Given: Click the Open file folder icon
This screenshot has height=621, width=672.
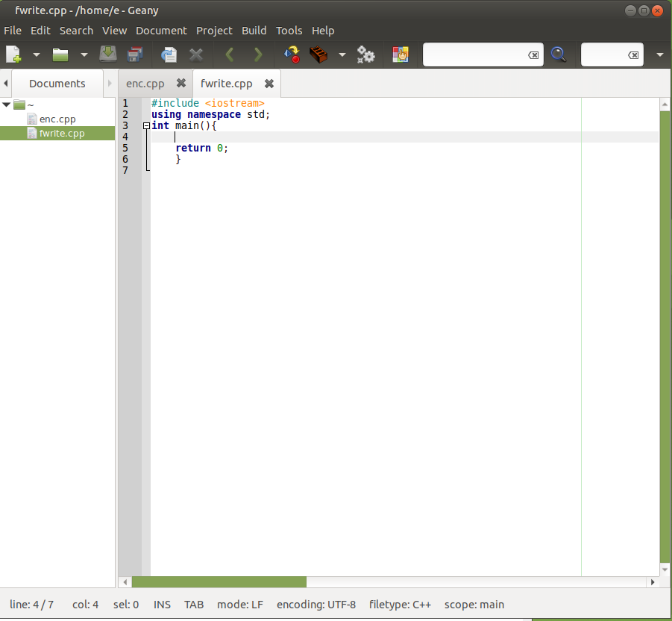Looking at the screenshot, I should coord(60,54).
